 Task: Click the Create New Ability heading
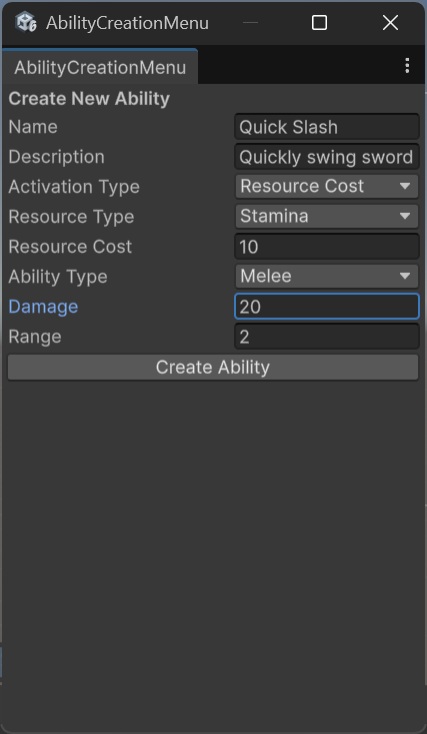(x=89, y=99)
